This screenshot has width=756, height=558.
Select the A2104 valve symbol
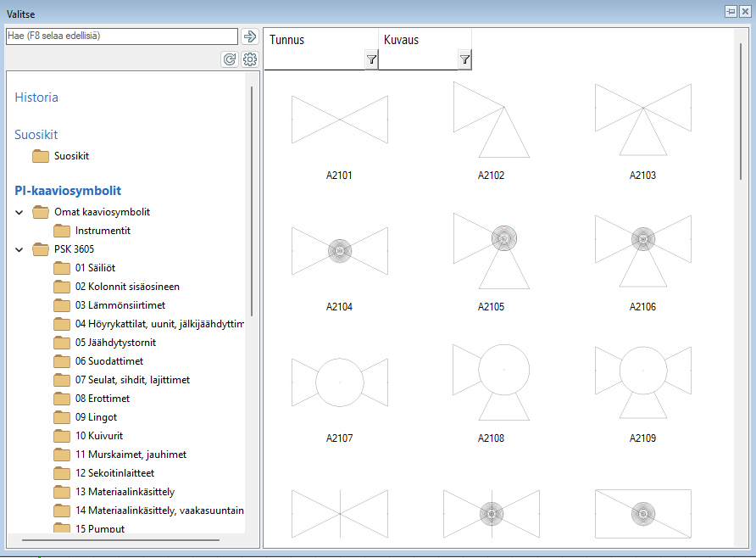(339, 251)
